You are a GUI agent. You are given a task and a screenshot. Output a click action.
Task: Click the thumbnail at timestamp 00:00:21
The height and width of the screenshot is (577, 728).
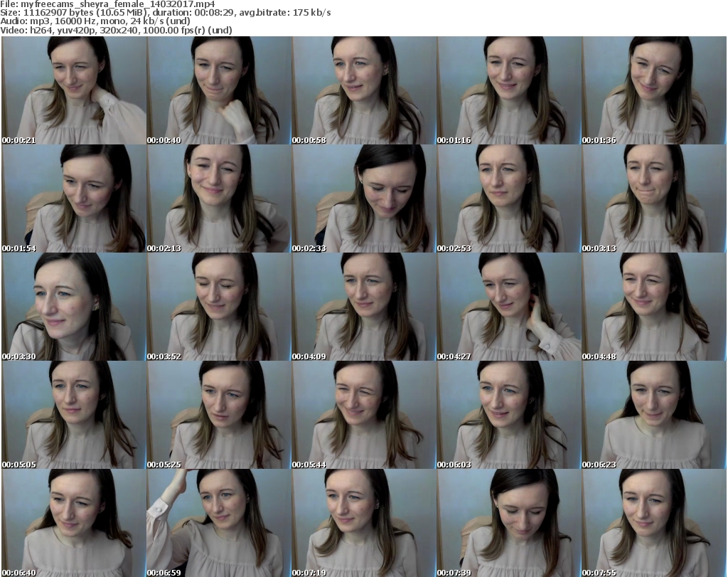click(74, 90)
